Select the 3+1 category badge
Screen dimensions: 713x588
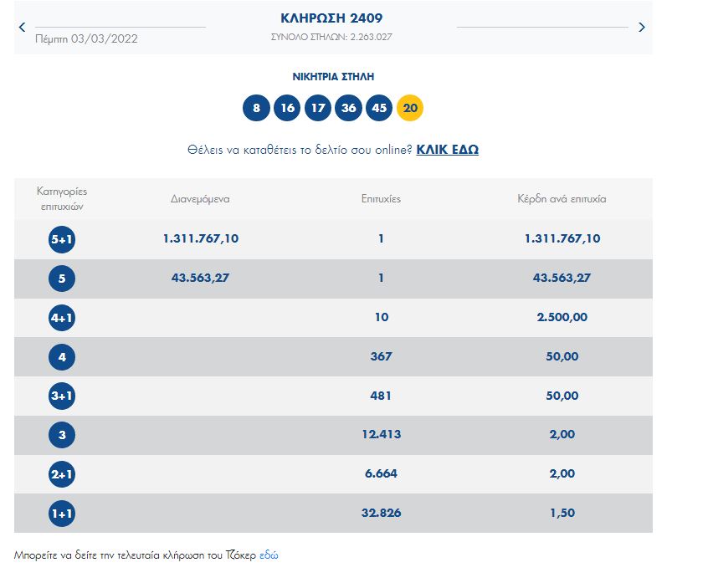(62, 396)
